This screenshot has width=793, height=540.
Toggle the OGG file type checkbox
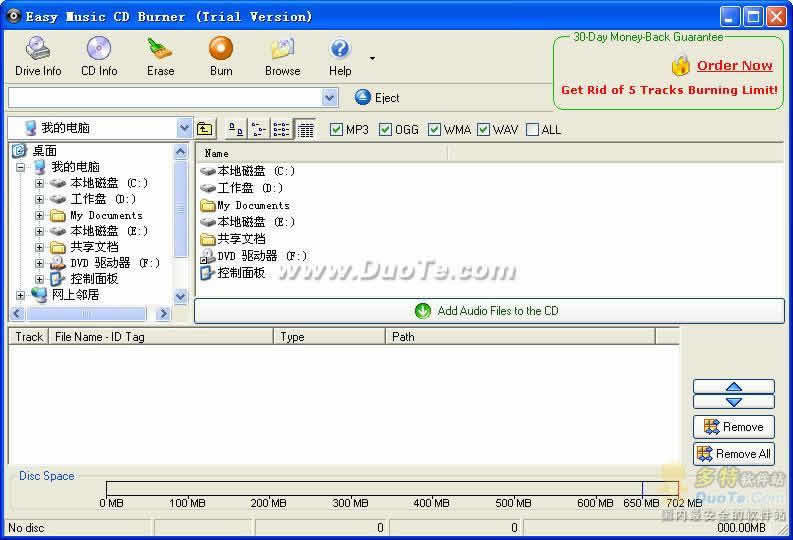point(386,130)
